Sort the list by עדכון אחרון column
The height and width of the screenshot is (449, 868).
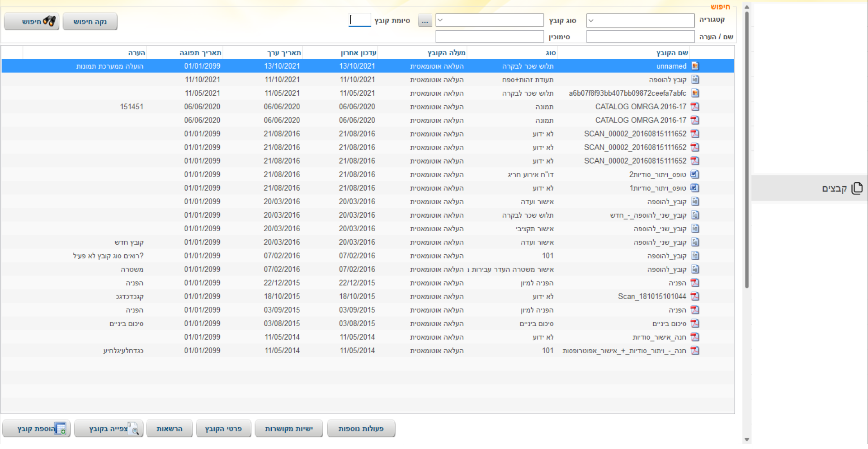point(358,53)
